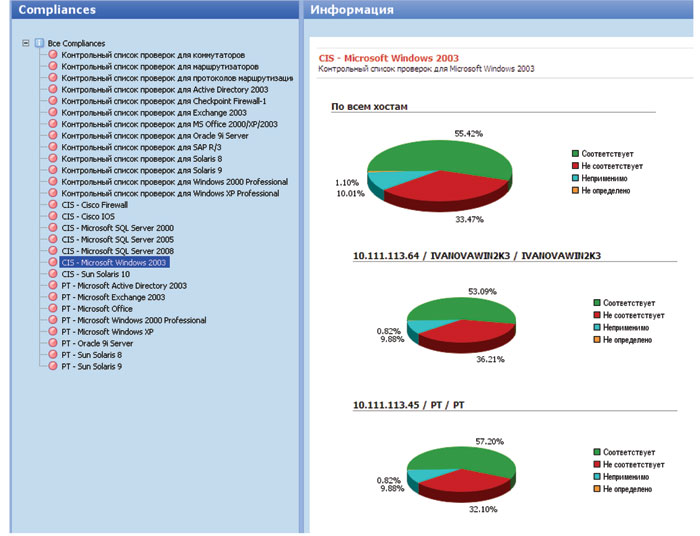The image size is (700, 536).
Task: Open CIS - Microsoft SQL Server 2000
Action: 118,228
